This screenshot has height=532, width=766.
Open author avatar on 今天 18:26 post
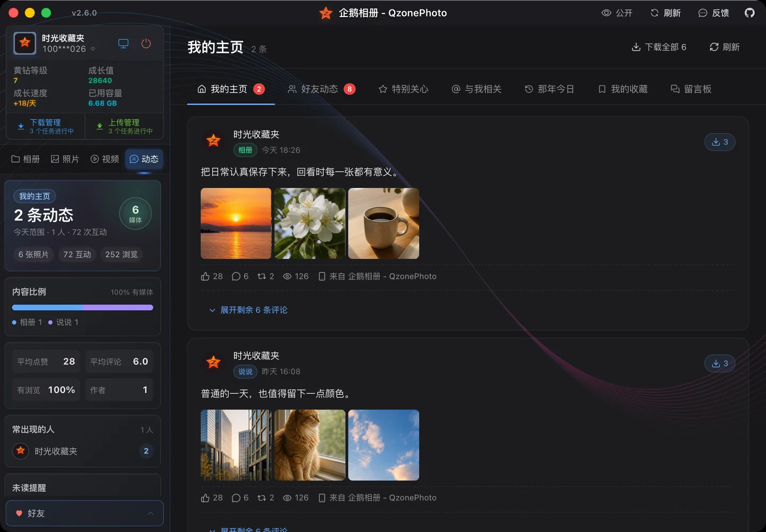[213, 140]
